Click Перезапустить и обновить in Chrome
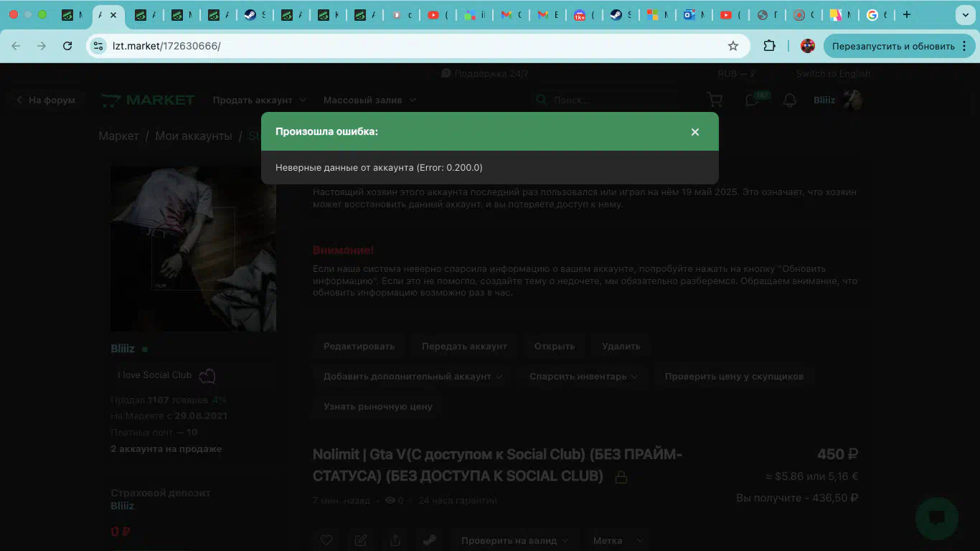 (893, 46)
